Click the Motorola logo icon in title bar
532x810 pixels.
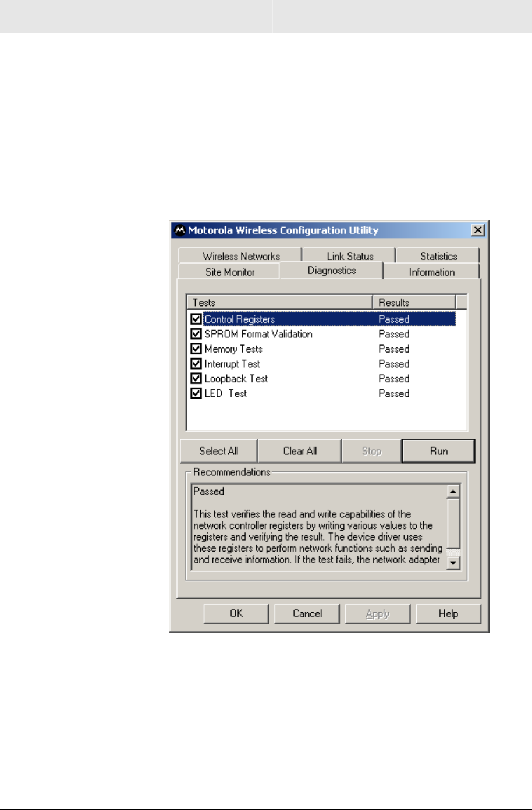tap(180, 230)
